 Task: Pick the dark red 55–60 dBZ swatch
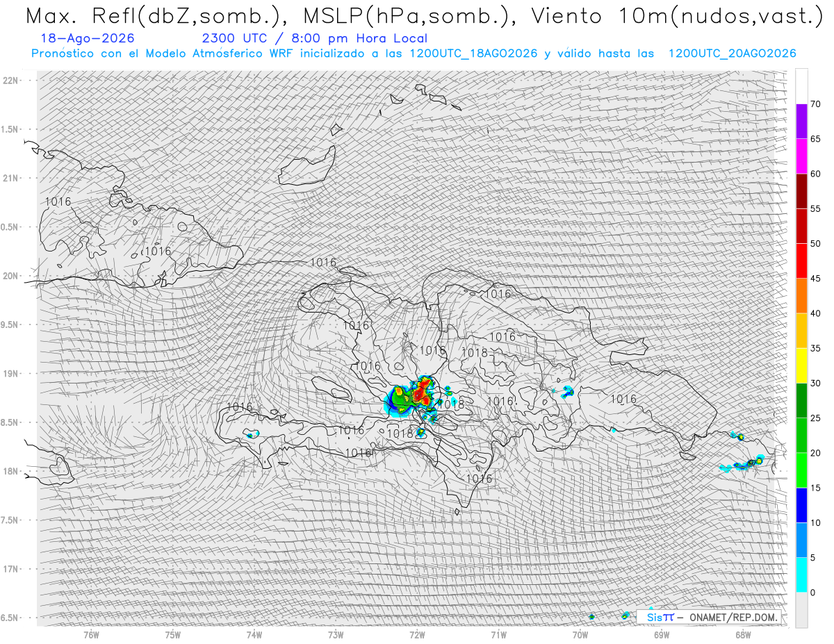(x=801, y=191)
